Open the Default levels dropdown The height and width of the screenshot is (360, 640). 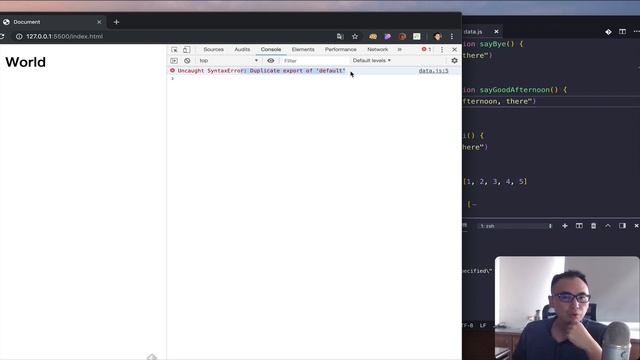point(371,60)
